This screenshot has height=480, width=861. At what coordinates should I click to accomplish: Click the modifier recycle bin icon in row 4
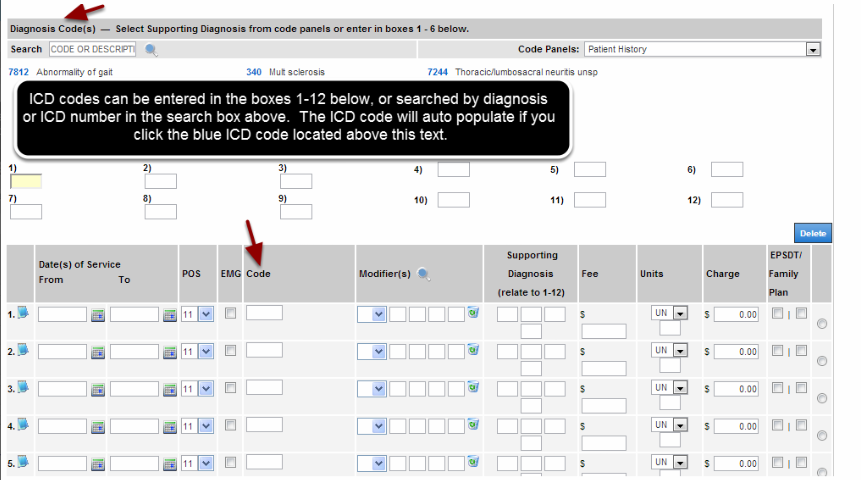click(473, 424)
